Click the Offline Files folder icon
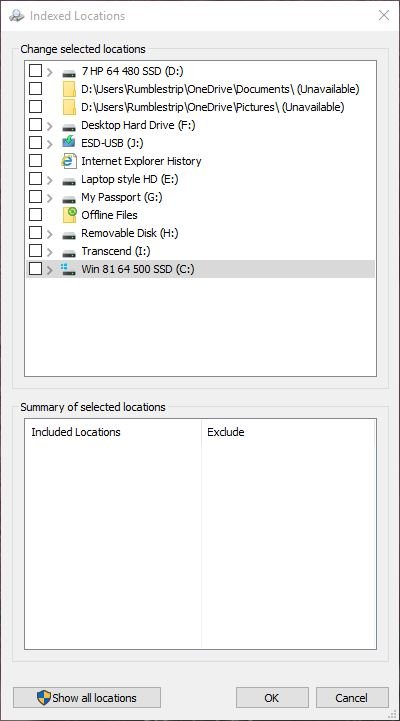Screen dimensions: 400x721 point(69,215)
